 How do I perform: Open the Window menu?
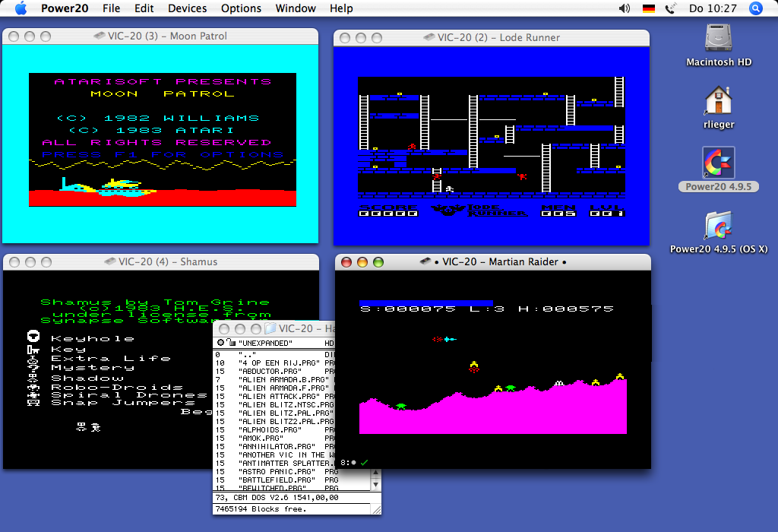click(x=296, y=8)
